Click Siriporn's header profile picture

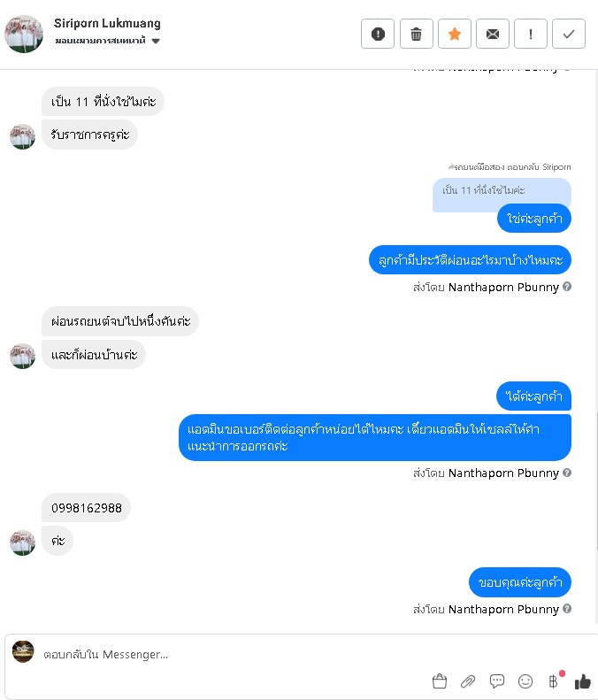click(x=24, y=34)
